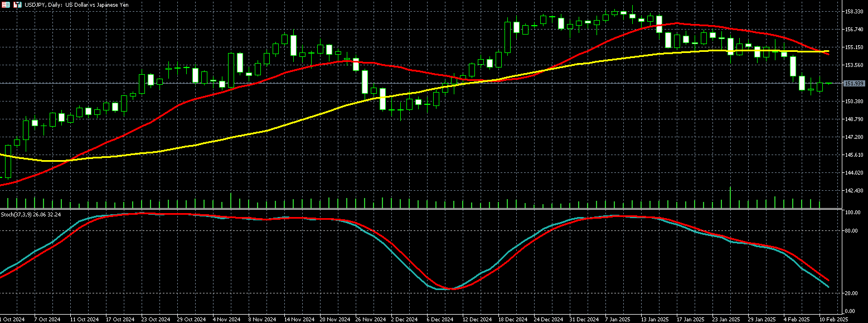
Task: Click the tallest volume bar near 23 Jan 2025
Action: pyautogui.click(x=730, y=197)
